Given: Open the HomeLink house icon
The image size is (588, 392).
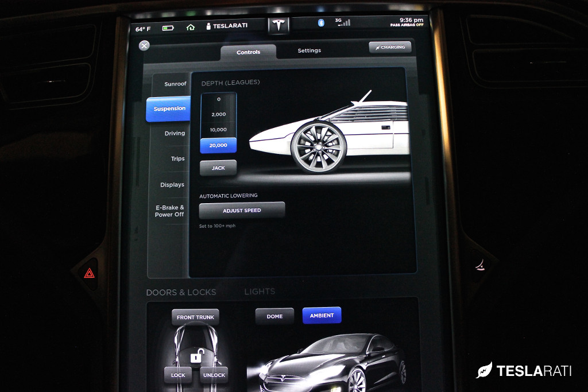Looking at the screenshot, I should point(191,27).
